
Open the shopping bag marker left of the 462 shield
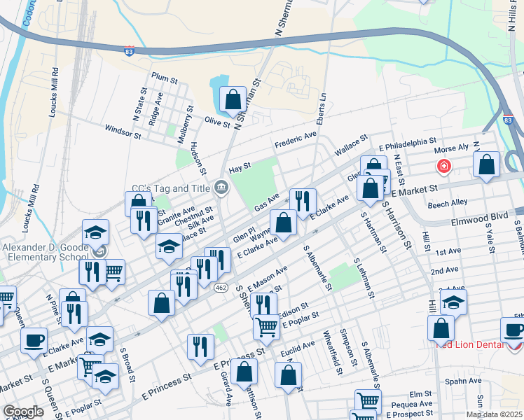pyautogui.click(x=161, y=305)
